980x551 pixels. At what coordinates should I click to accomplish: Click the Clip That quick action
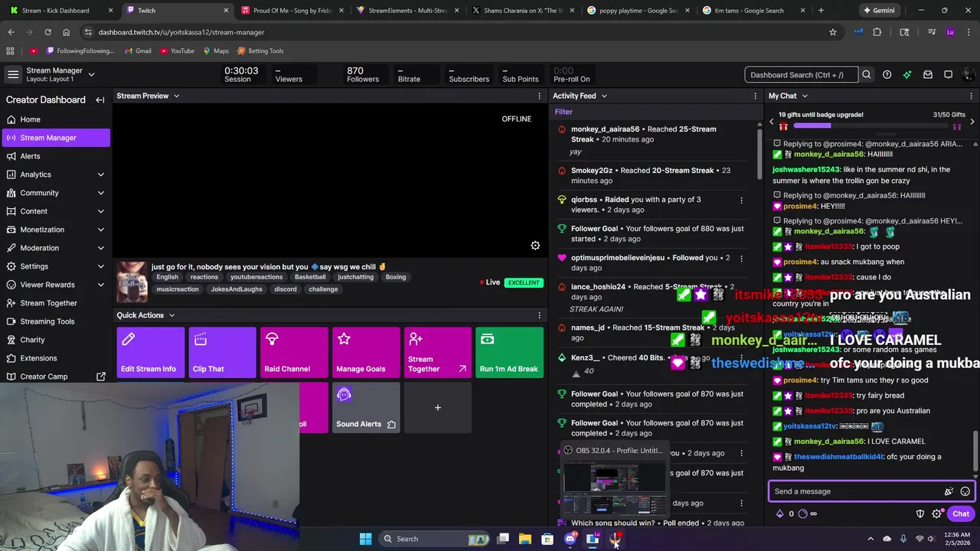click(x=222, y=353)
